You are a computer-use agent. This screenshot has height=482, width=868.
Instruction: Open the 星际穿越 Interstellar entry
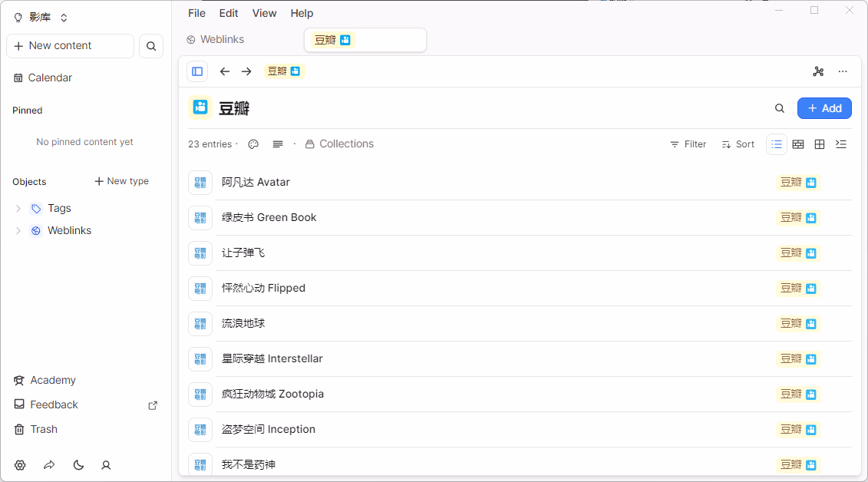click(272, 358)
